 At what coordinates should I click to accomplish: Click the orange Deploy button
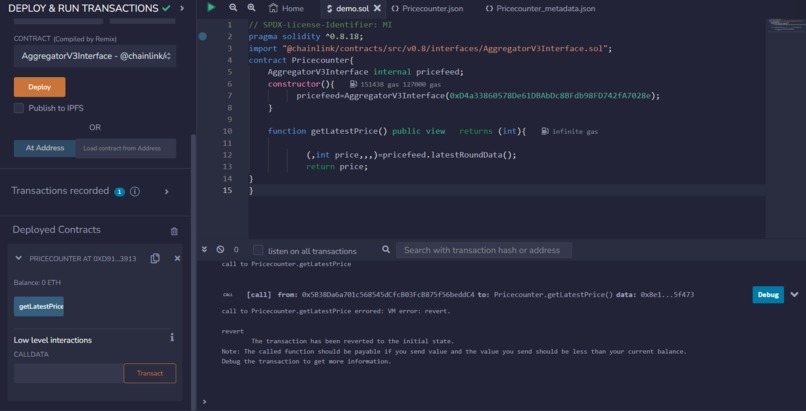[40, 87]
